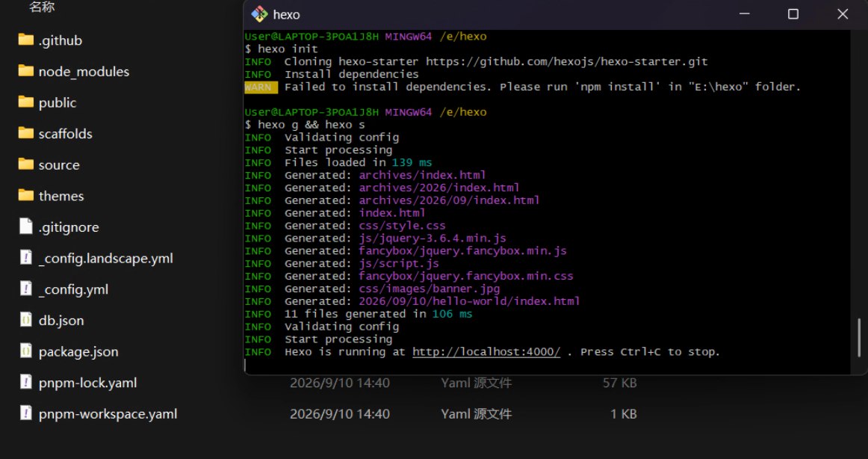
Task: Select the node_modules folder name
Action: pos(84,72)
